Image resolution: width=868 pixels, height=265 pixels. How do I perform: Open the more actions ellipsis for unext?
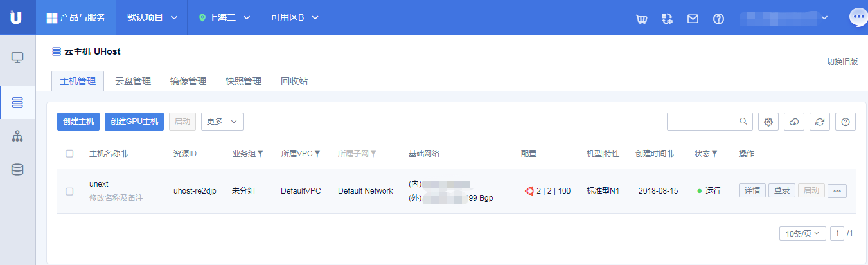(x=837, y=191)
